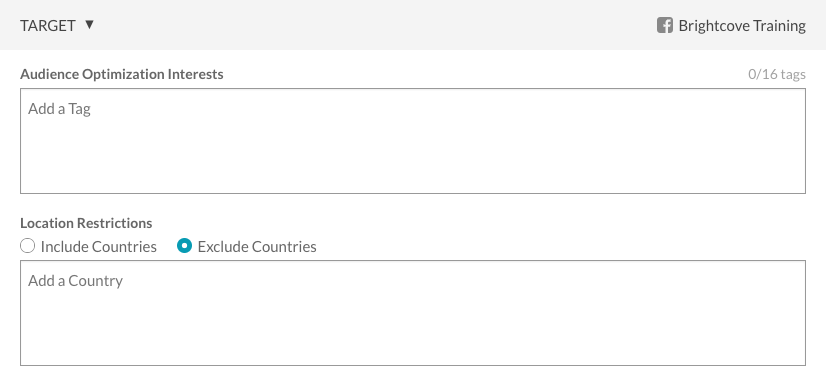
Task: Click the Facebook logo icon
Action: pyautogui.click(x=665, y=25)
